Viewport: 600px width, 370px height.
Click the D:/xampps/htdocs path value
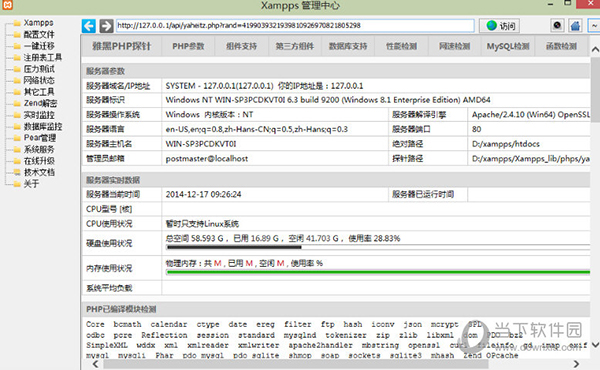[x=505, y=144]
